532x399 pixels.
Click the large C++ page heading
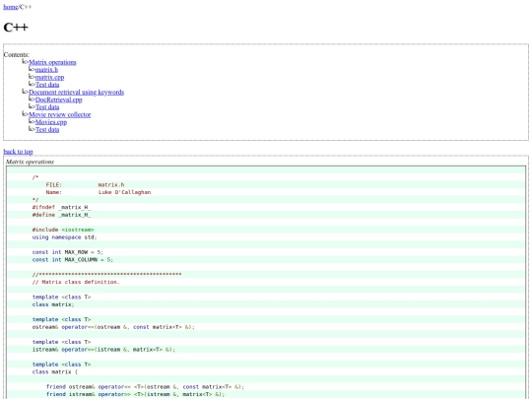[16, 28]
